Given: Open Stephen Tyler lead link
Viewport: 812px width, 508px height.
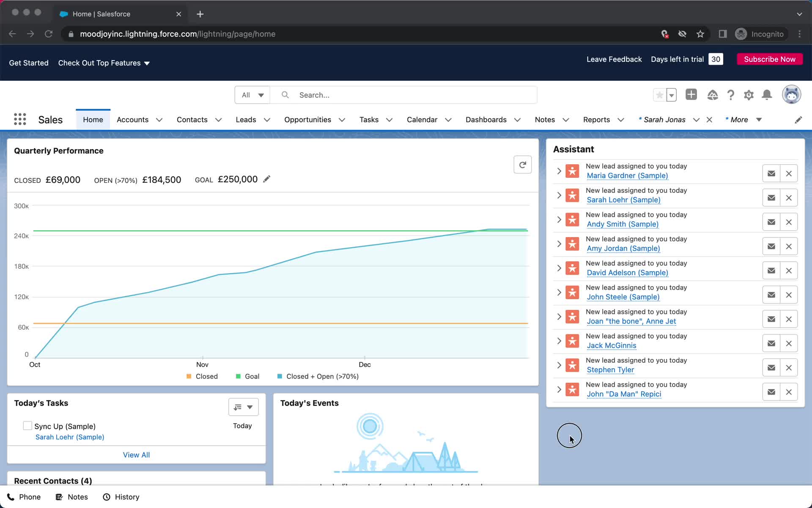Looking at the screenshot, I should click(610, 370).
